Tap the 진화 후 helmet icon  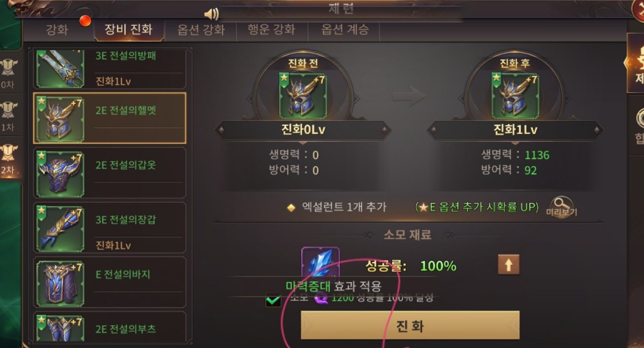point(515,97)
